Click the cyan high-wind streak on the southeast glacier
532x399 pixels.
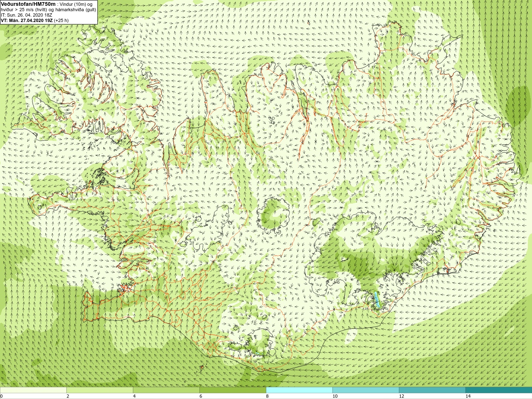point(377,300)
